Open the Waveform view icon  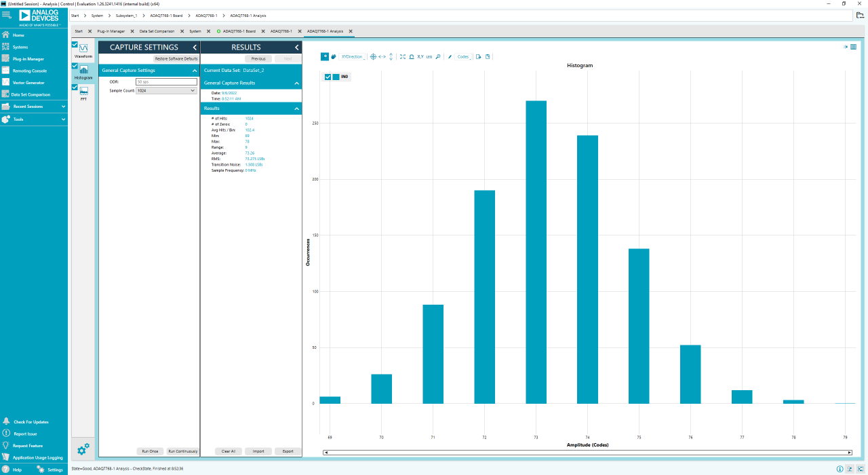[x=83, y=49]
